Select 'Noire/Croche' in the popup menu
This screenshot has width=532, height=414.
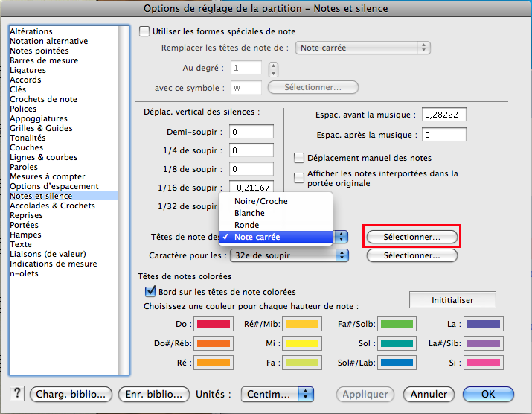pyautogui.click(x=260, y=201)
